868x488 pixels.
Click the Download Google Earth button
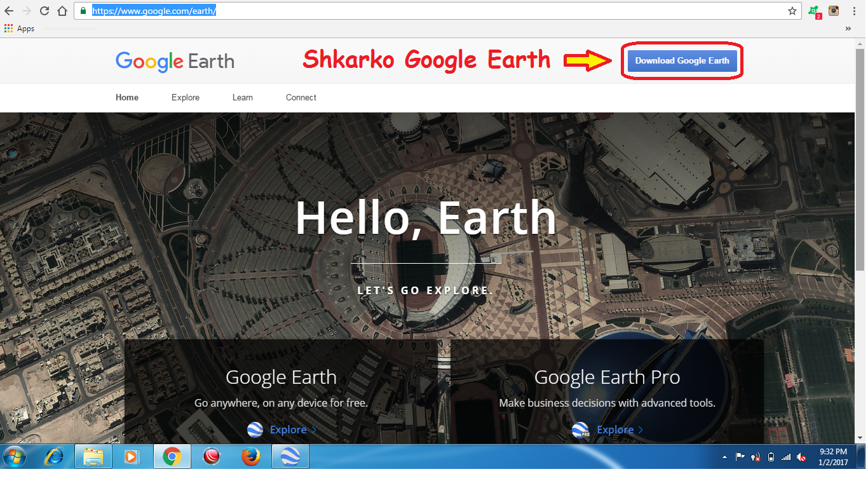point(682,61)
